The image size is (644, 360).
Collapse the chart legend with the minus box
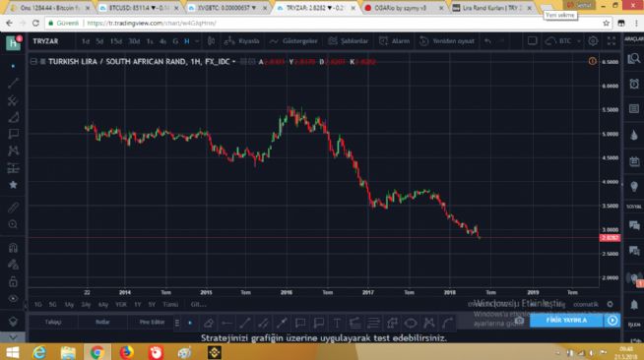pyautogui.click(x=33, y=62)
